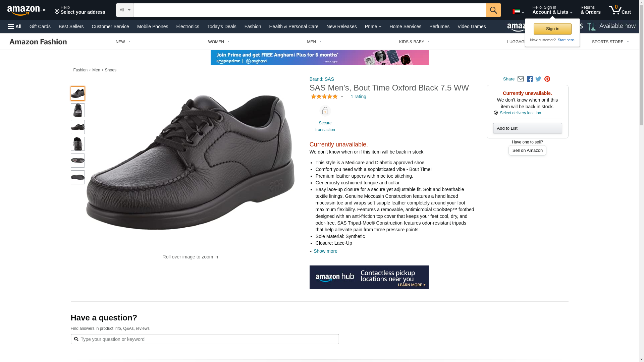Click the Amazon.ae logo
This screenshot has width=644, height=362.
[x=27, y=10]
